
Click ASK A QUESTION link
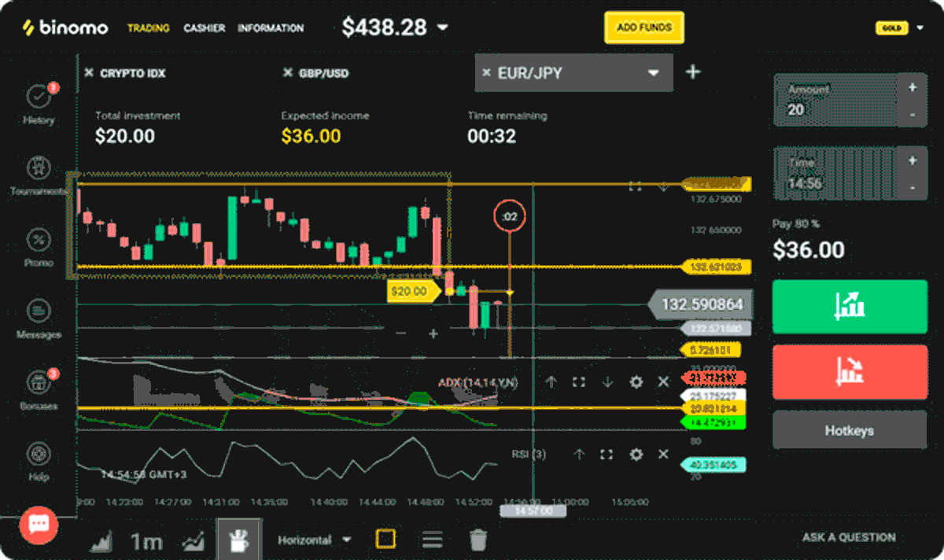(849, 537)
